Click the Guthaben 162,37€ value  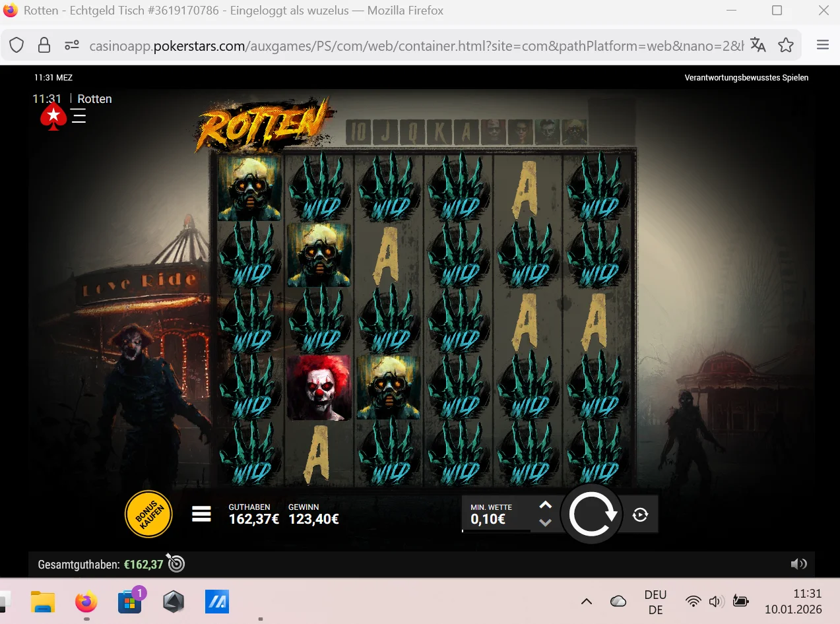(254, 519)
